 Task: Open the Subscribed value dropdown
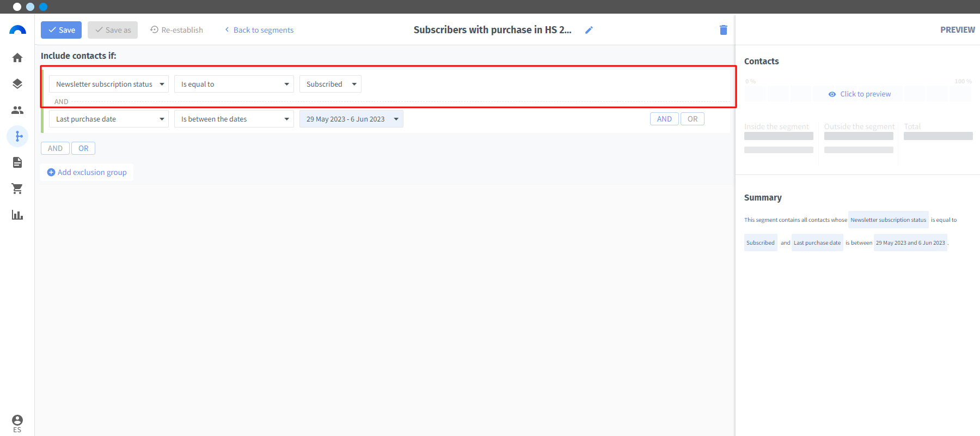330,84
